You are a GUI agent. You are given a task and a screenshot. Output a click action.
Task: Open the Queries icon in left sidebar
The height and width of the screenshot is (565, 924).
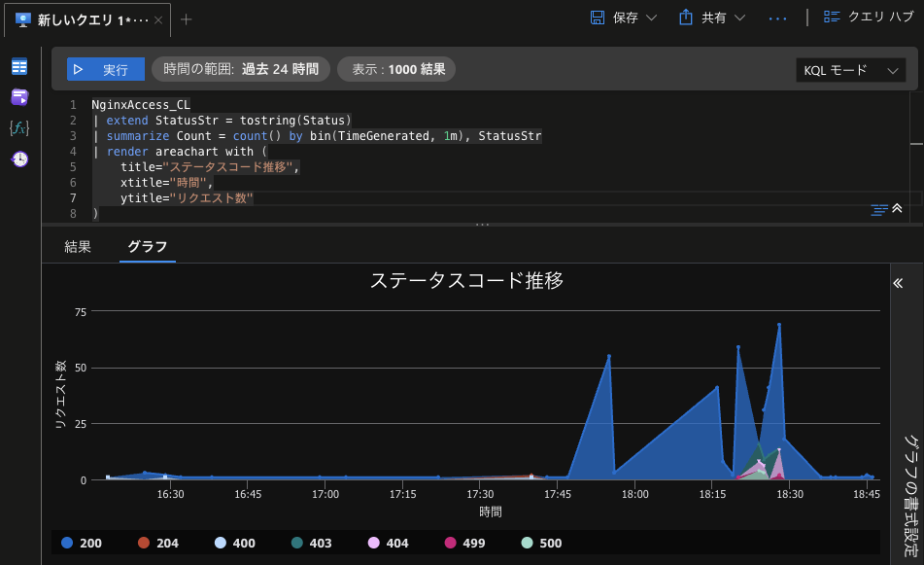[19, 96]
